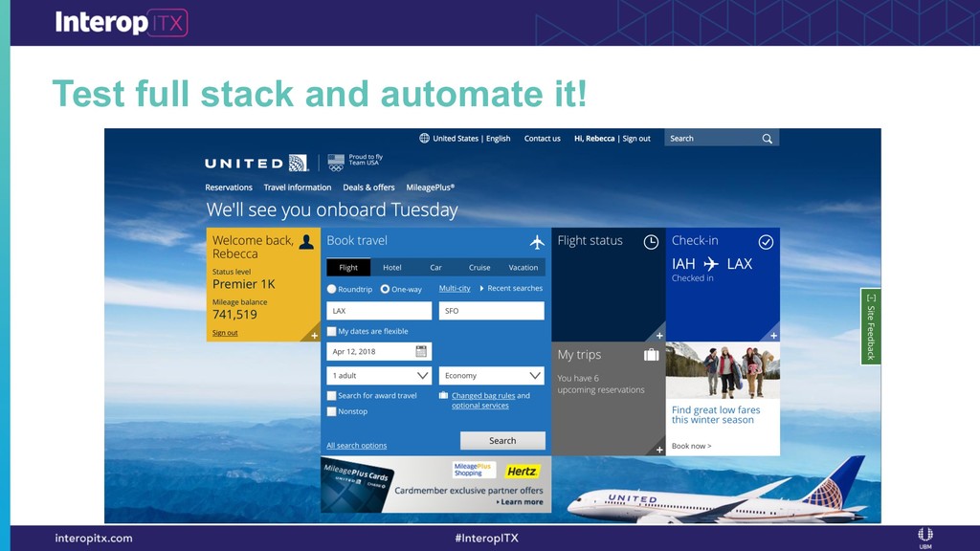Click the Hertz logo
Screen dimensions: 980x551
522,472
